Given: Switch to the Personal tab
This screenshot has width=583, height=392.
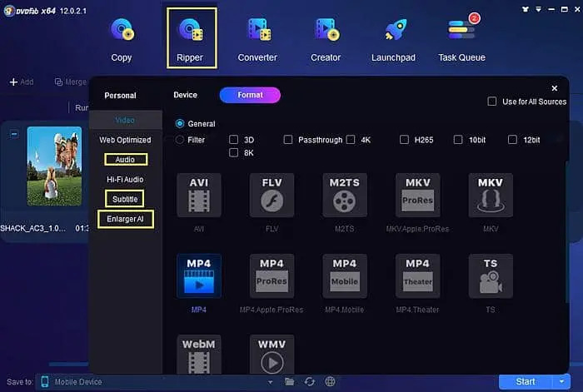Looking at the screenshot, I should coord(120,96).
